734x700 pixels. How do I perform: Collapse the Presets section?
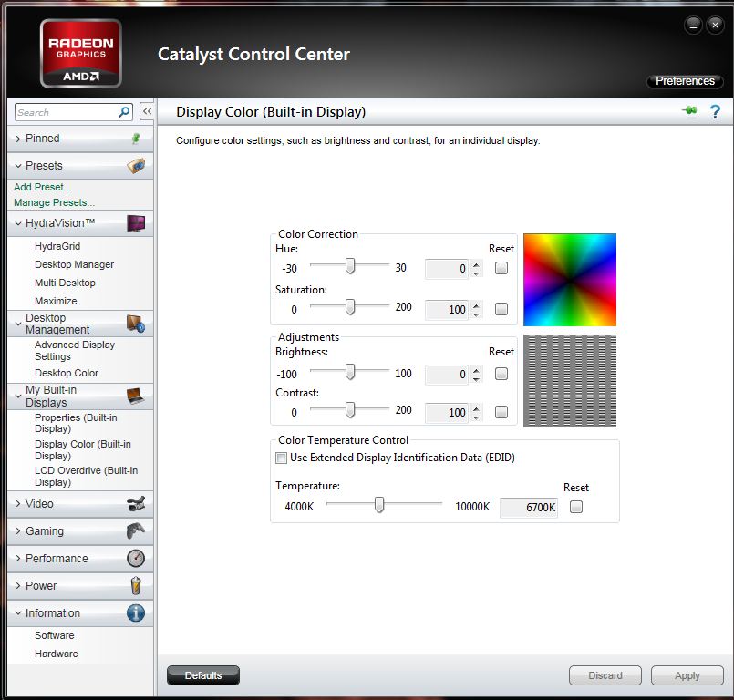[18, 166]
